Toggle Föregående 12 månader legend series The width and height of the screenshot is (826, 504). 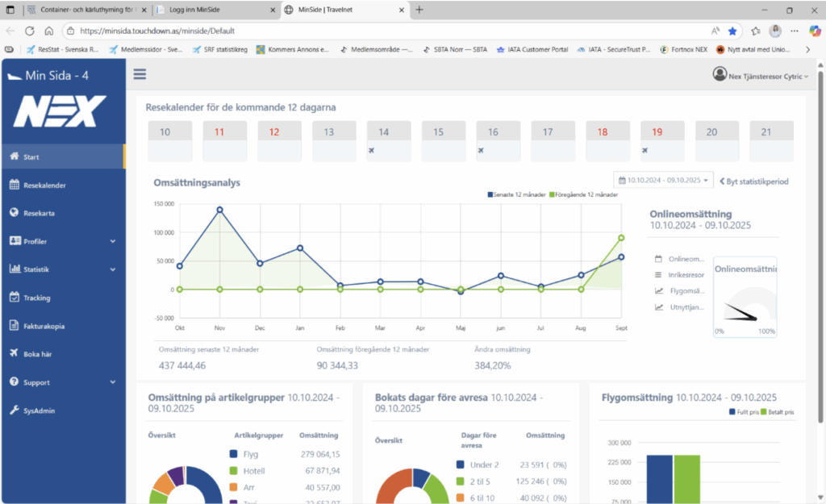pos(584,195)
